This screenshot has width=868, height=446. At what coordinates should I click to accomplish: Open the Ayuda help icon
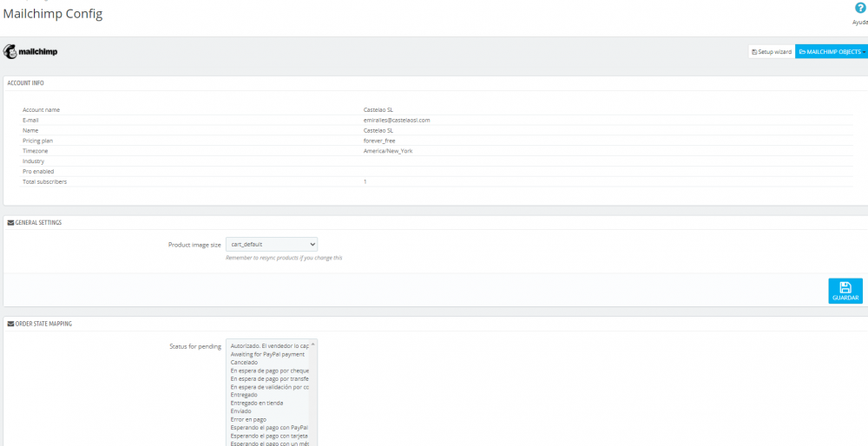[x=859, y=8]
